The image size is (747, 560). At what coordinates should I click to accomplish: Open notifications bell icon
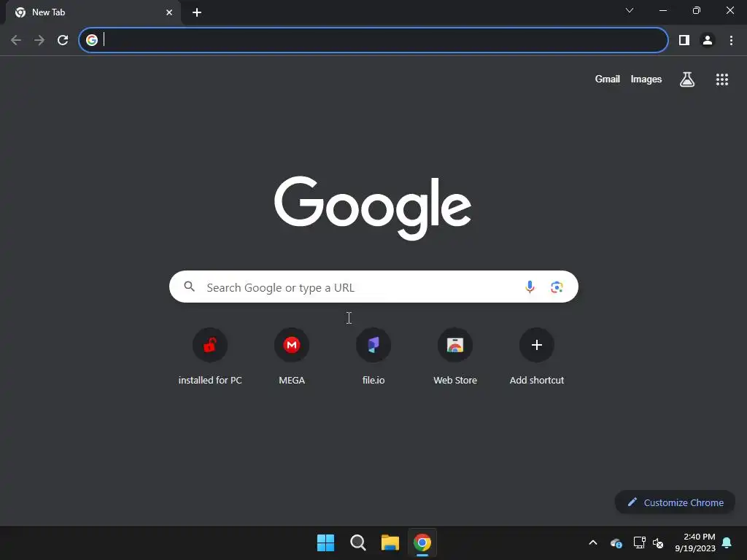pos(727,542)
